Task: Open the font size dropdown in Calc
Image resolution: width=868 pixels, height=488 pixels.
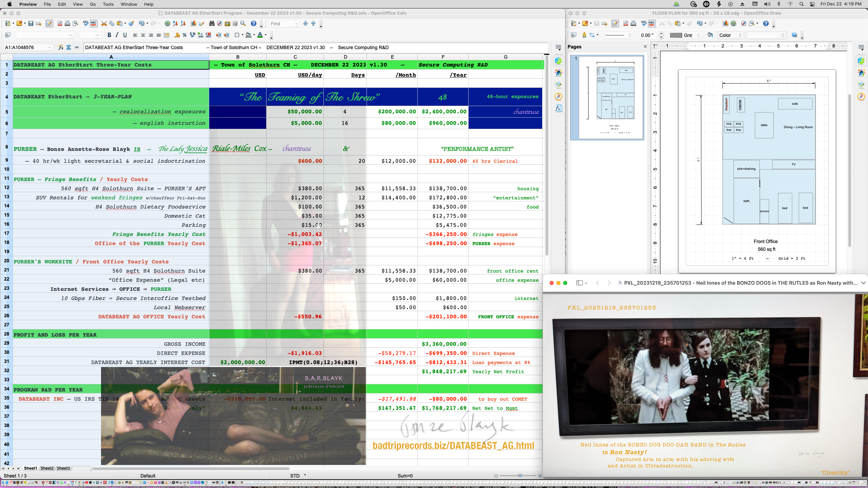Action: point(98,35)
